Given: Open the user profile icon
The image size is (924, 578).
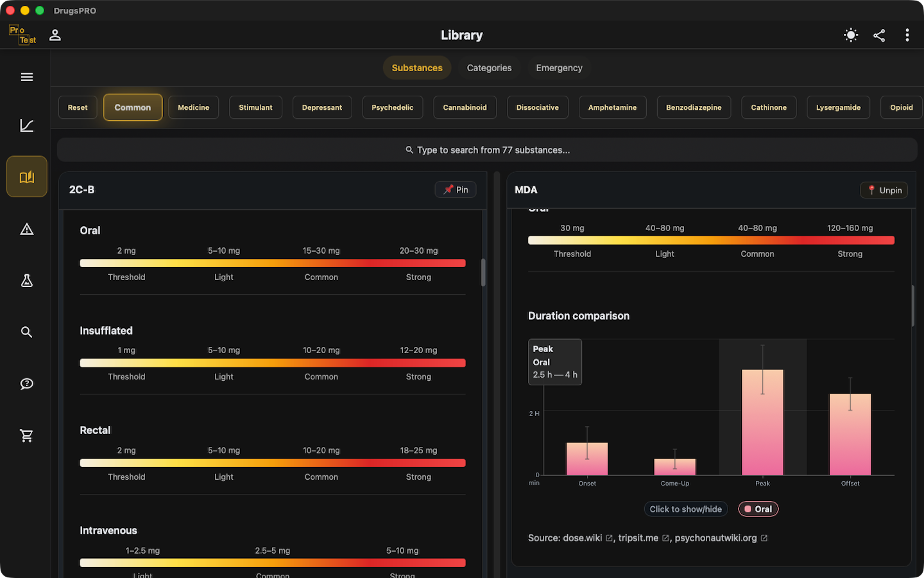Looking at the screenshot, I should click(x=55, y=35).
